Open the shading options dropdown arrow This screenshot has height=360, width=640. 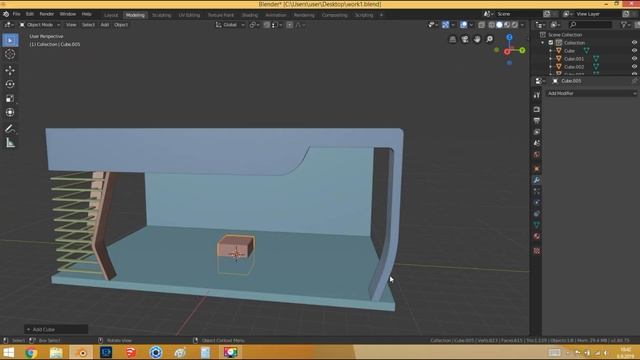[522, 25]
